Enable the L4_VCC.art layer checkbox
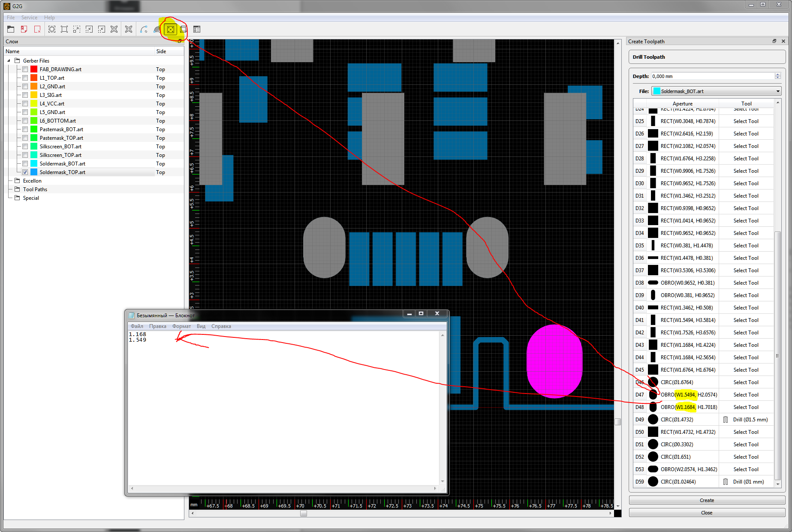Screen dimensions: 792x532 (25, 103)
